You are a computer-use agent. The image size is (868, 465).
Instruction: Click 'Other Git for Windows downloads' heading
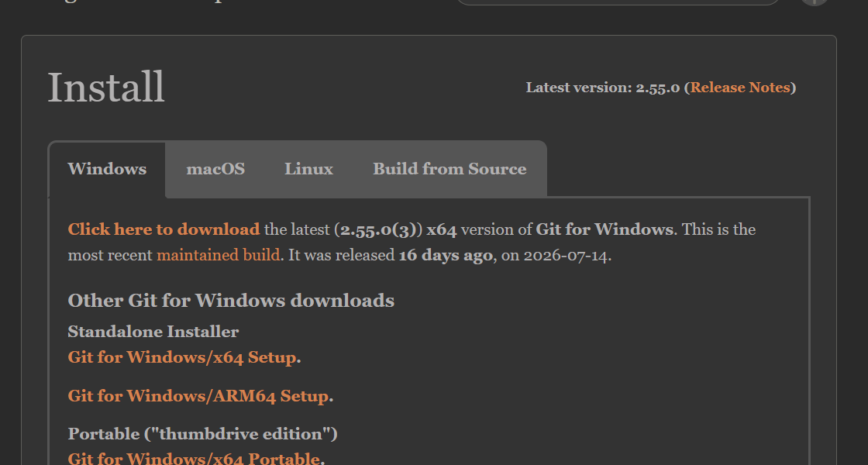(x=231, y=300)
